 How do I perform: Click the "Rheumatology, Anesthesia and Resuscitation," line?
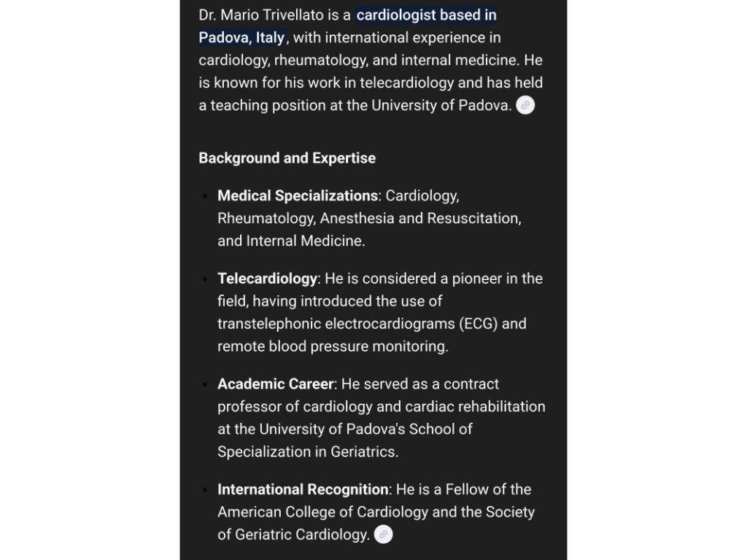pyautogui.click(x=369, y=219)
